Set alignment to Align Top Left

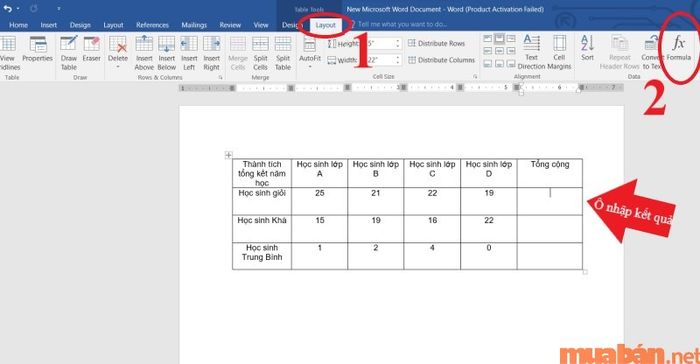[x=488, y=38]
